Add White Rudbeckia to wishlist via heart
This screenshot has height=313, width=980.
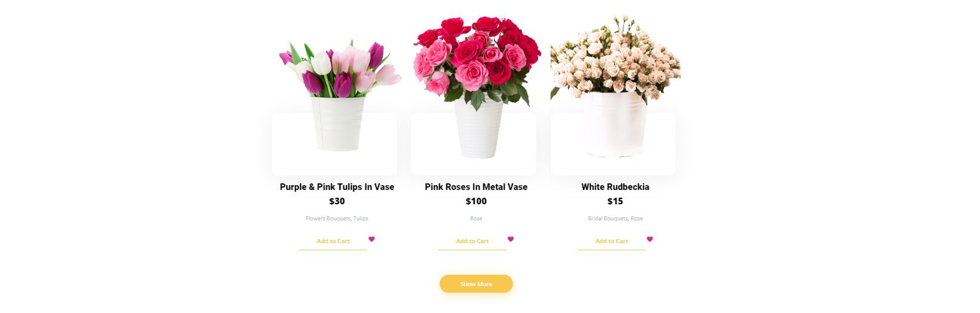tap(650, 239)
